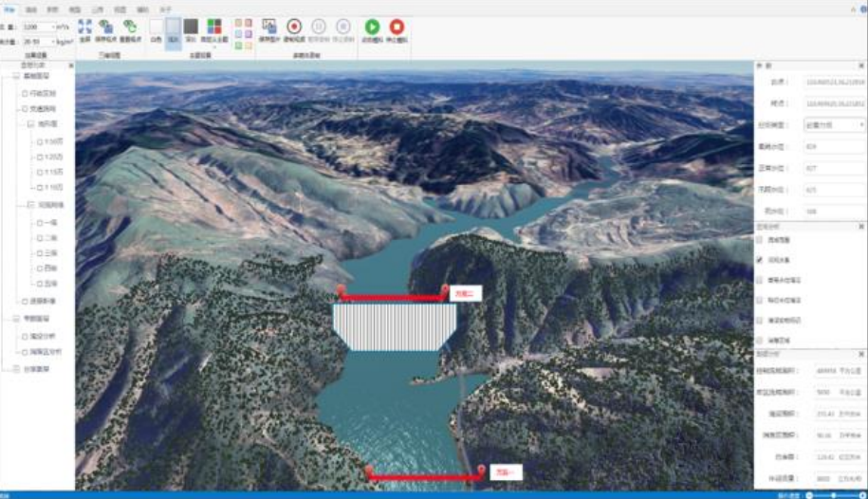Click the reset view icon
This screenshot has width=868, height=499.
coord(130,28)
